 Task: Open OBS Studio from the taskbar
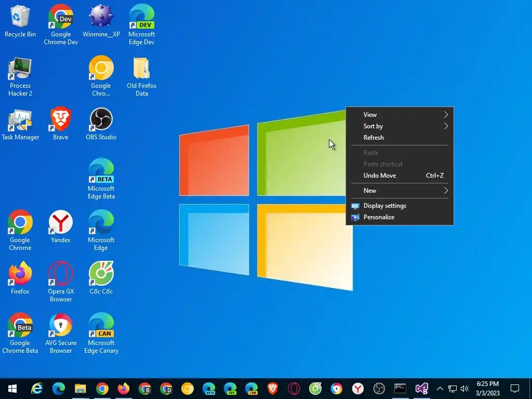click(x=379, y=389)
